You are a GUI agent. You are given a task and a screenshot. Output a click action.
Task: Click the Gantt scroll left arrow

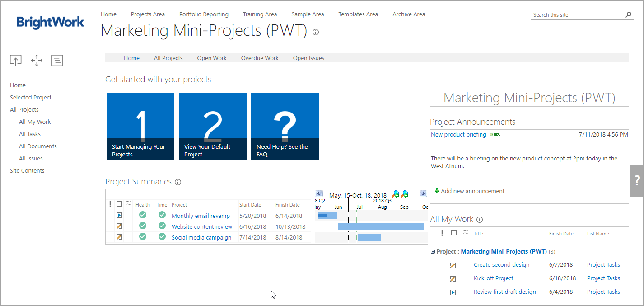pyautogui.click(x=319, y=193)
